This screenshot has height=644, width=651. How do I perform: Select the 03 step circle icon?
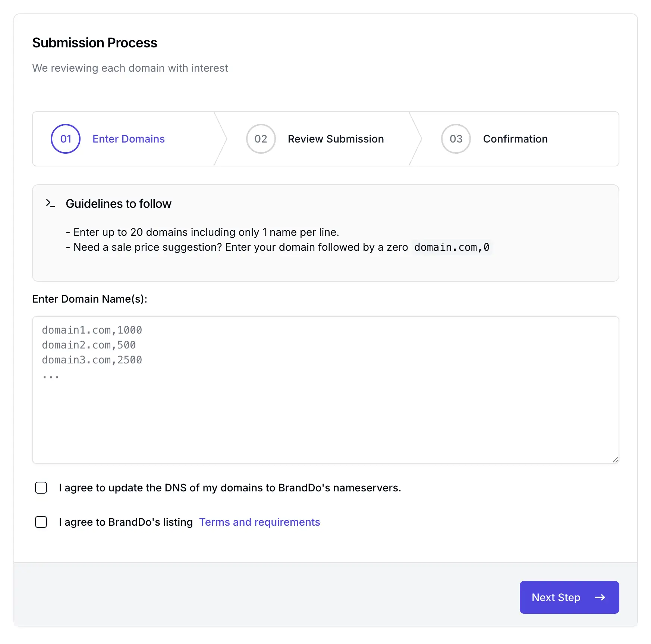pyautogui.click(x=456, y=139)
